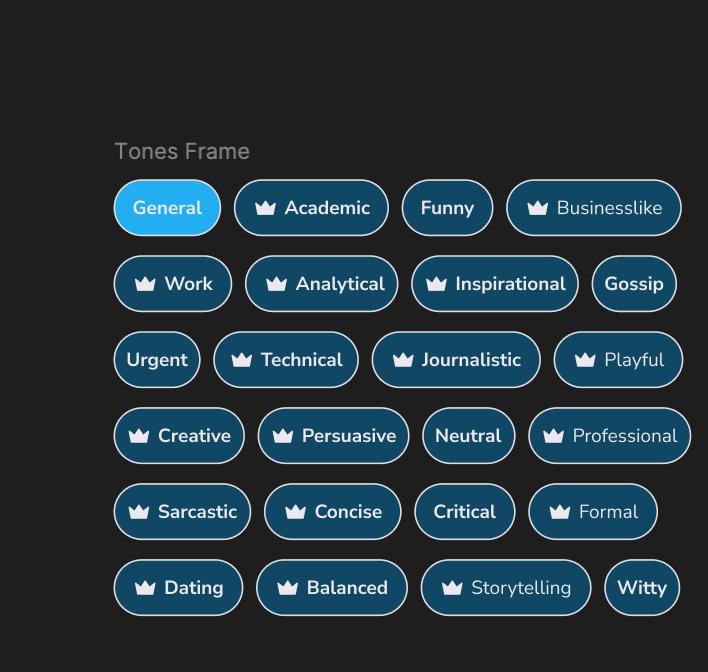Choose the Gossip tone chip

[x=634, y=284]
